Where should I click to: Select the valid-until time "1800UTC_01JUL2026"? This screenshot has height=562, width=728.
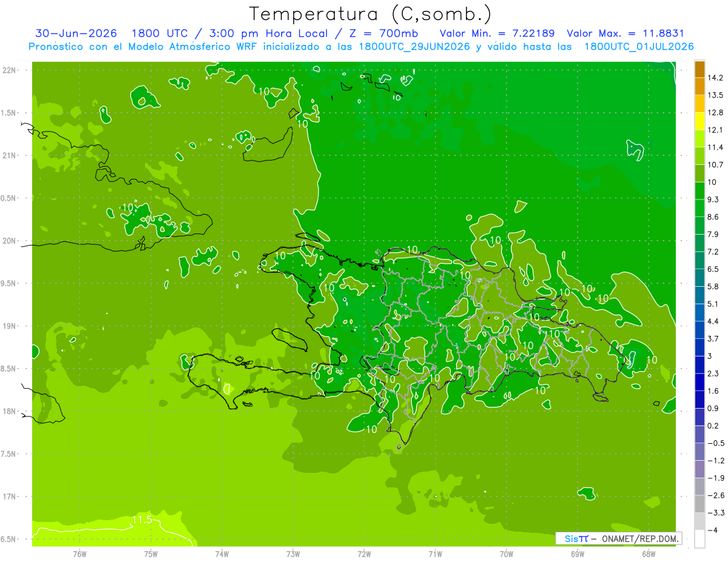pyautogui.click(x=639, y=47)
